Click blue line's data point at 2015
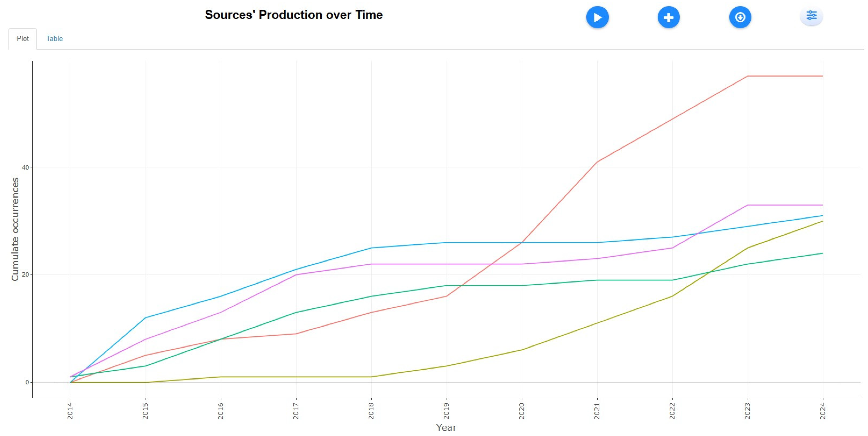The image size is (868, 436). pyautogui.click(x=145, y=318)
